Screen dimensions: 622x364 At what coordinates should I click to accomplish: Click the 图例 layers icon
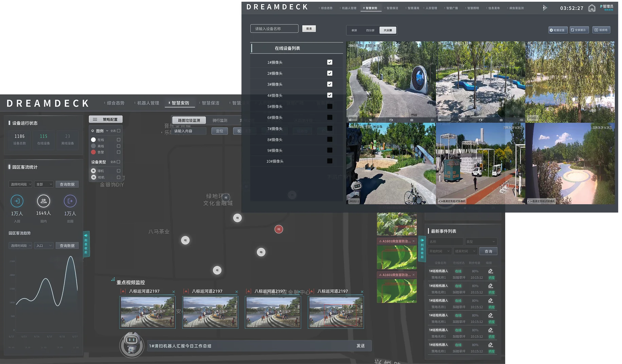click(x=93, y=131)
